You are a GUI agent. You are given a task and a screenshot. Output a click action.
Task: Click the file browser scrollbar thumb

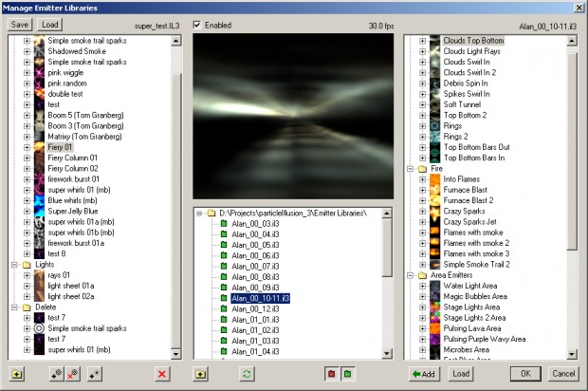coord(387,249)
